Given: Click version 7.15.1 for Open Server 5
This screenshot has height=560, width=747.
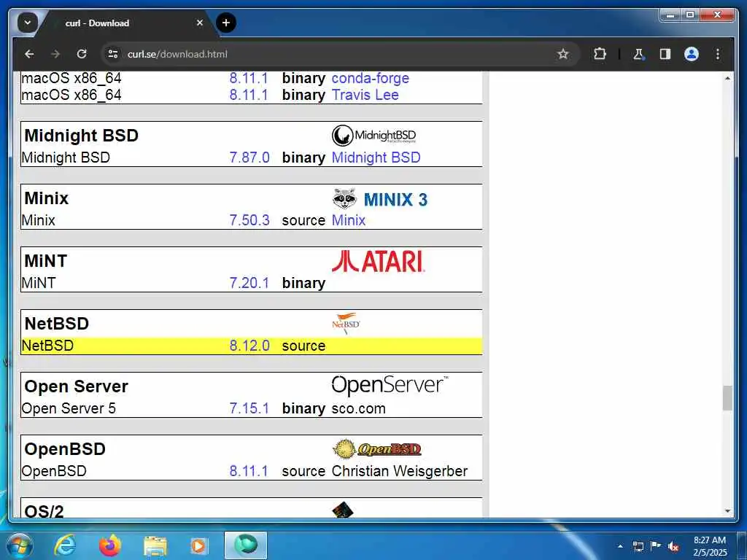Looking at the screenshot, I should [x=249, y=408].
